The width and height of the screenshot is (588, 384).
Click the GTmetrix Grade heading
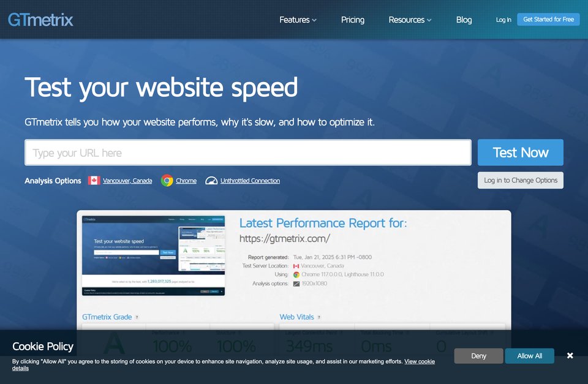pos(107,317)
